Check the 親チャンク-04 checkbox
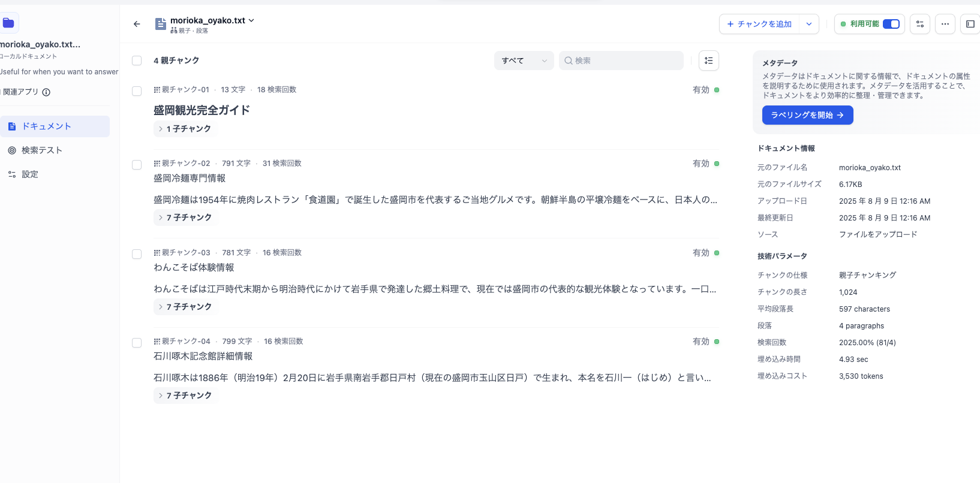The height and width of the screenshot is (483, 980). [137, 343]
